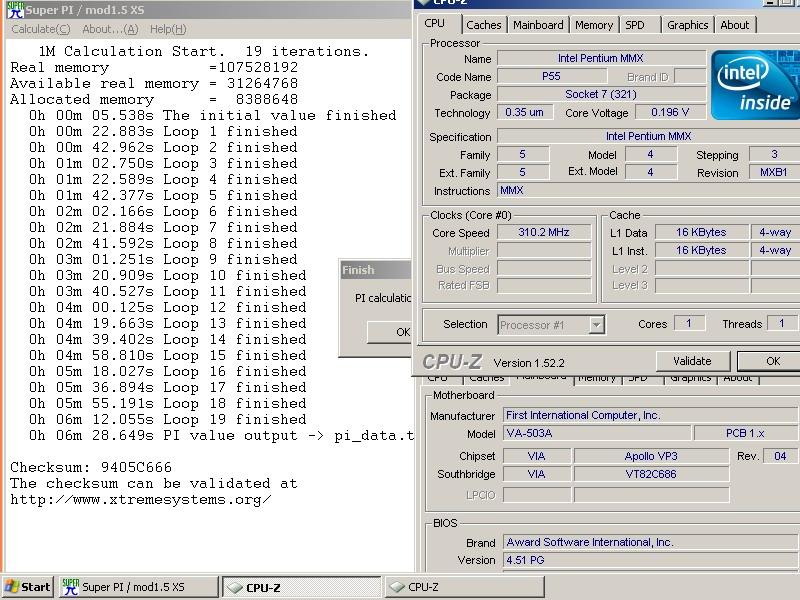Switch to Super PI taskbar button
Viewport: 800px width, 600px height.
coord(138,587)
